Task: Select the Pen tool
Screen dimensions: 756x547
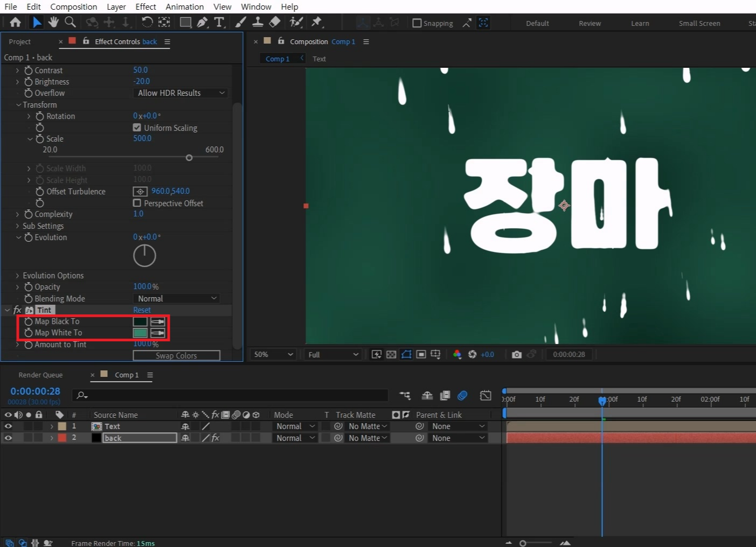Action: click(202, 22)
